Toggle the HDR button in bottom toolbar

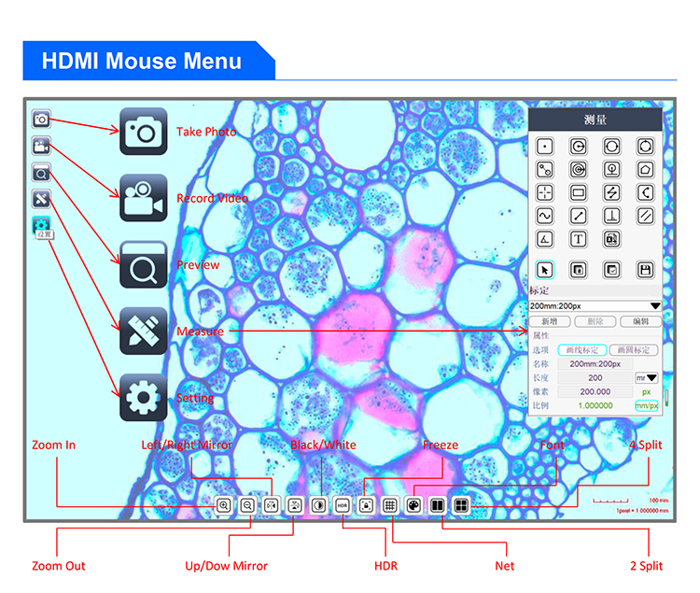[343, 505]
